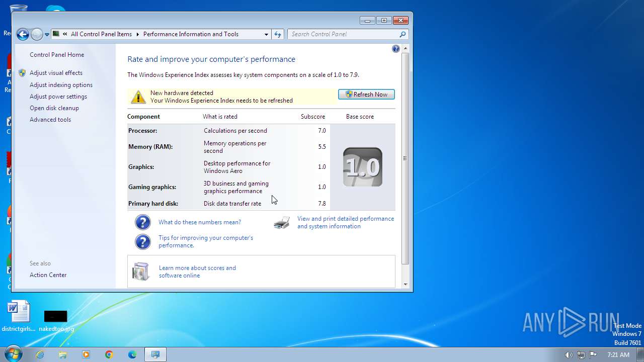Click the scrollbar up arrow
644x362 pixels.
[406, 48]
